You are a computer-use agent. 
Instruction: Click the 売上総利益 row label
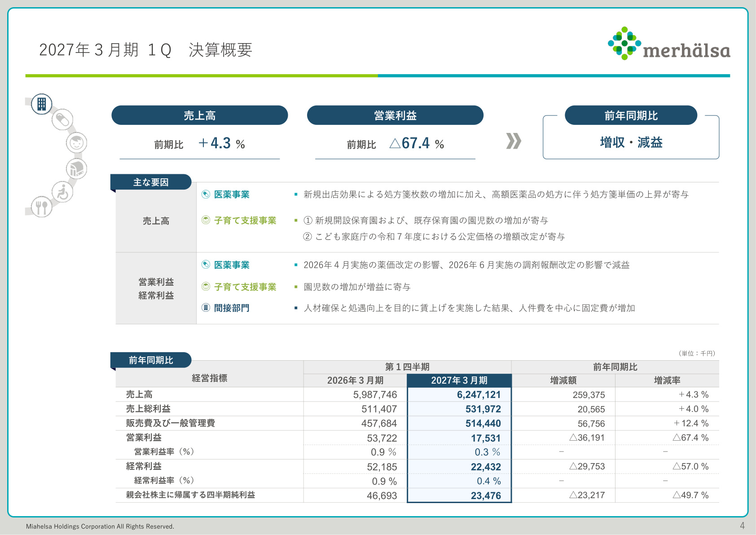[148, 409]
